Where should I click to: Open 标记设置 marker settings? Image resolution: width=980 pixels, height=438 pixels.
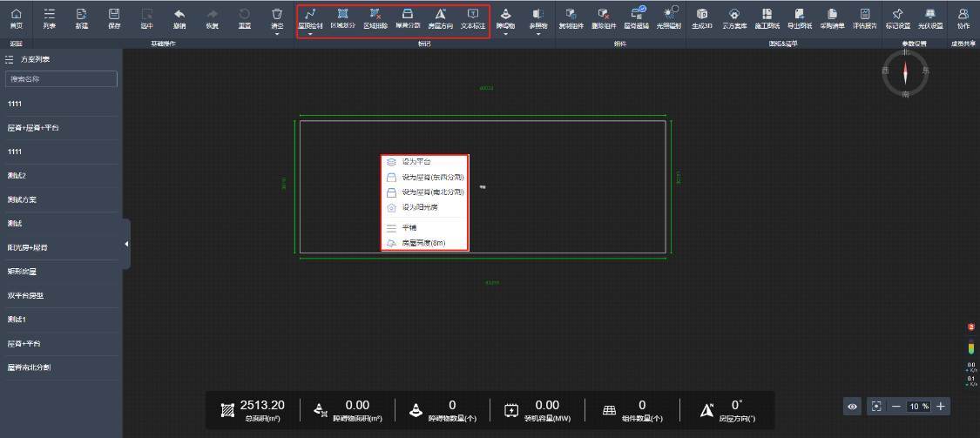pyautogui.click(x=897, y=19)
